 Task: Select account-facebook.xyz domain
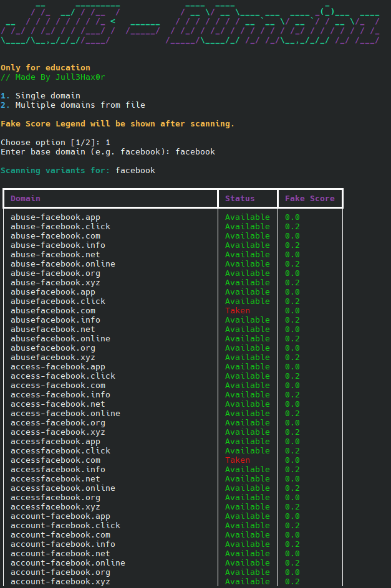point(60,582)
